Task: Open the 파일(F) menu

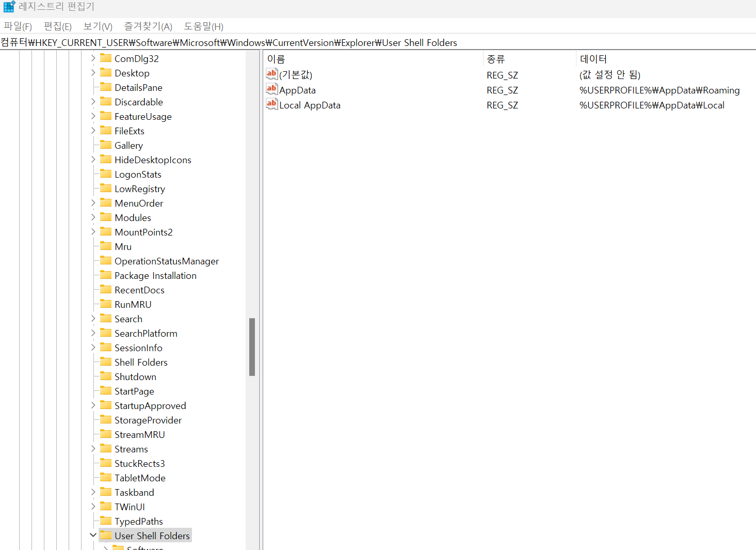Action: 18,26
